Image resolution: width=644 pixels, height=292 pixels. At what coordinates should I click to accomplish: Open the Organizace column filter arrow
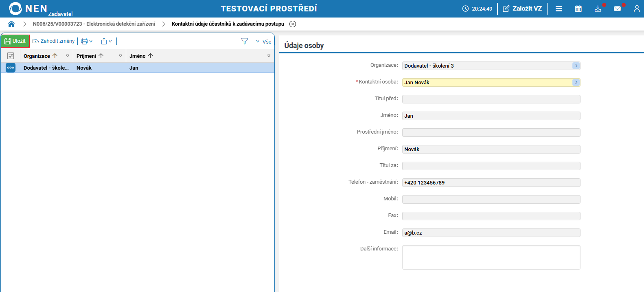point(68,56)
